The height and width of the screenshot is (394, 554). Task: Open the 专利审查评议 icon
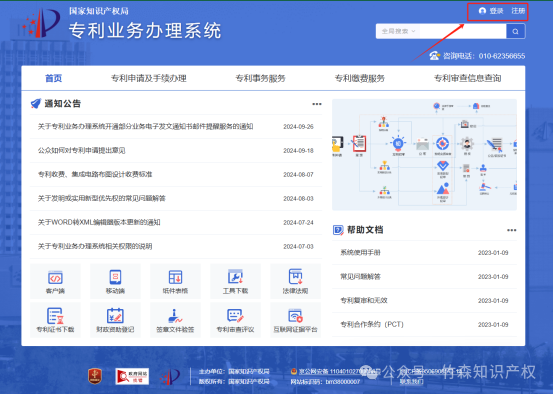[235, 320]
